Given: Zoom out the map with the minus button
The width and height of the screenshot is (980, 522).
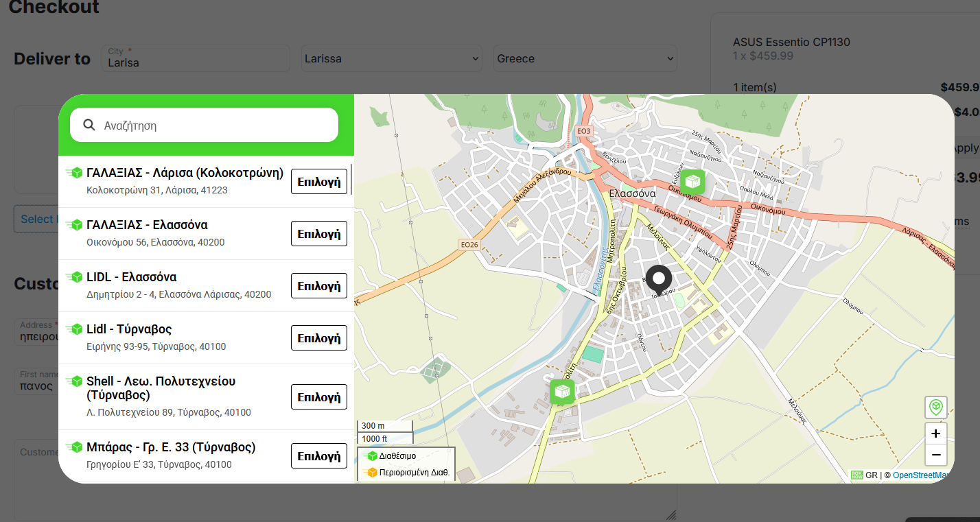Looking at the screenshot, I should coord(935,455).
